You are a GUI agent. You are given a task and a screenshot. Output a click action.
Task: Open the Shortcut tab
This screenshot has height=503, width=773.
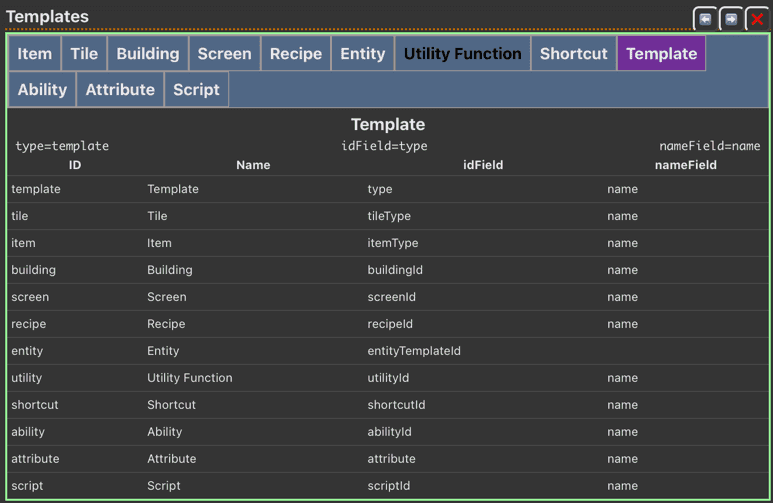click(573, 54)
